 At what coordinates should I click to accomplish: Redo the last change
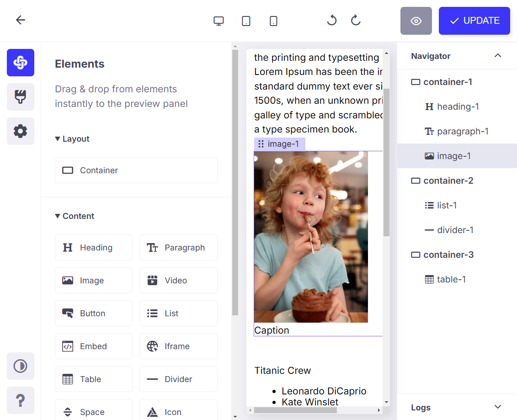pyautogui.click(x=356, y=21)
